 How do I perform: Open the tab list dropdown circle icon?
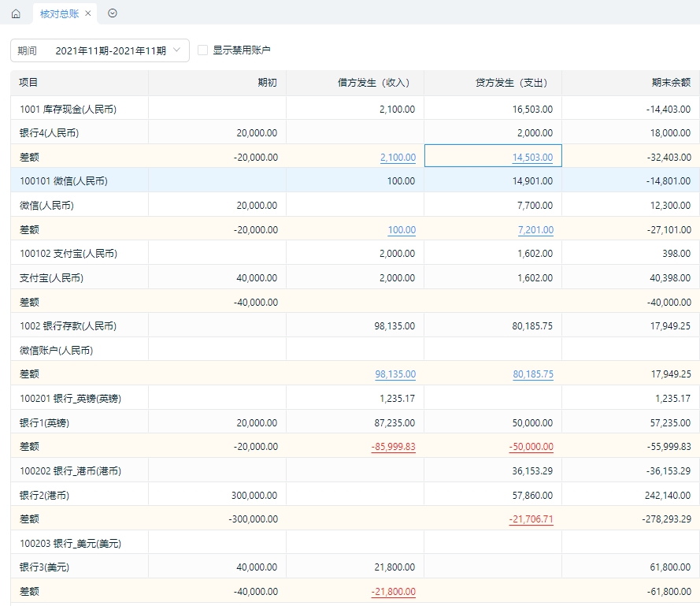pyautogui.click(x=113, y=13)
